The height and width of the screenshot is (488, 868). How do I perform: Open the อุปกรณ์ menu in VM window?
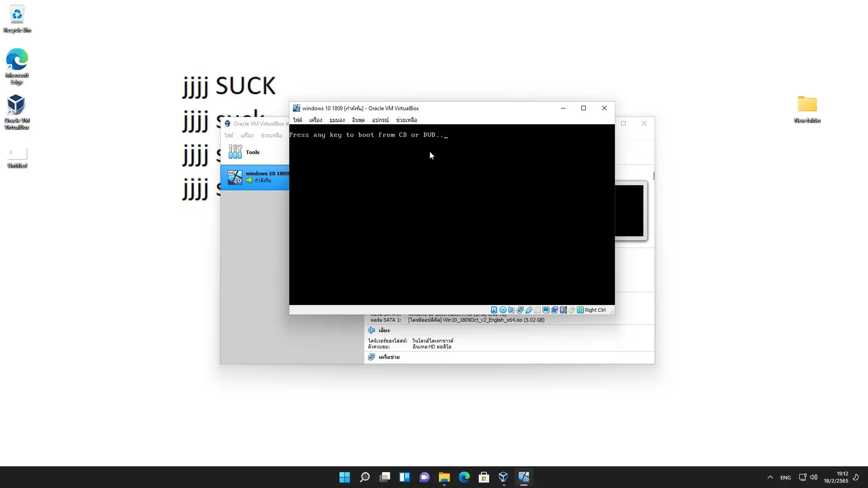380,120
